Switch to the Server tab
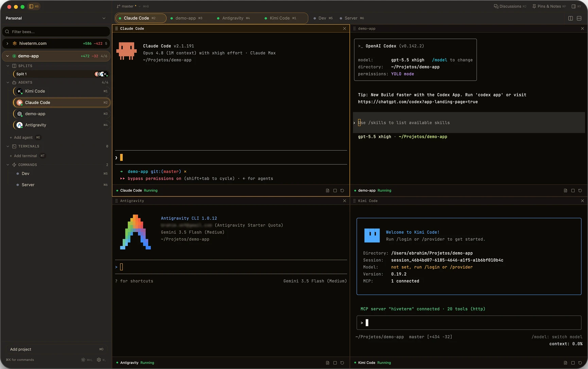This screenshot has height=369, width=588. pyautogui.click(x=352, y=18)
